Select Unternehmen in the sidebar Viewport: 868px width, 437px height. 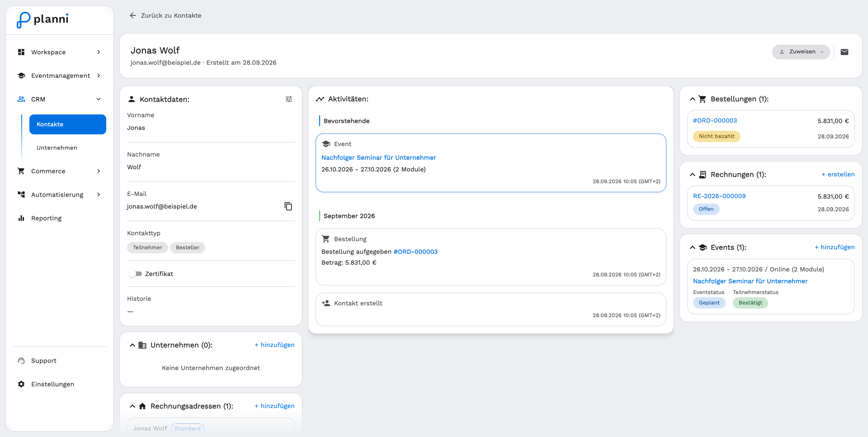(68, 148)
